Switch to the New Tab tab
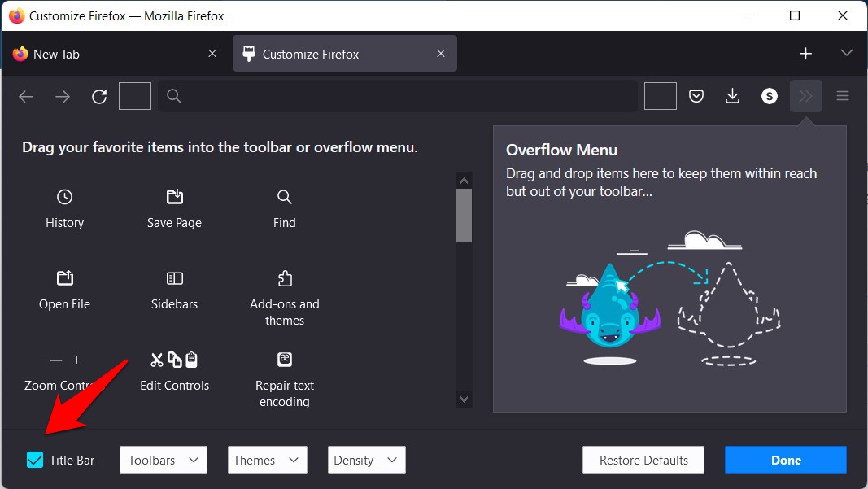868x489 pixels. (x=114, y=54)
